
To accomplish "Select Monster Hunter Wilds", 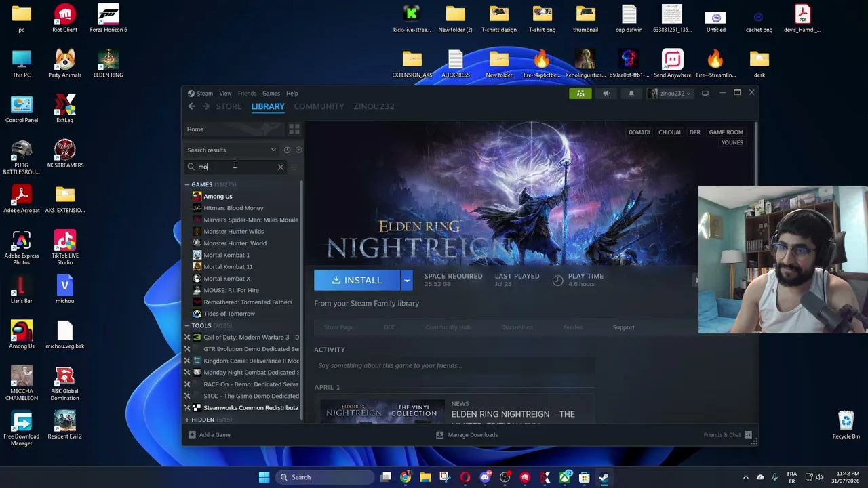I will pyautogui.click(x=233, y=232).
